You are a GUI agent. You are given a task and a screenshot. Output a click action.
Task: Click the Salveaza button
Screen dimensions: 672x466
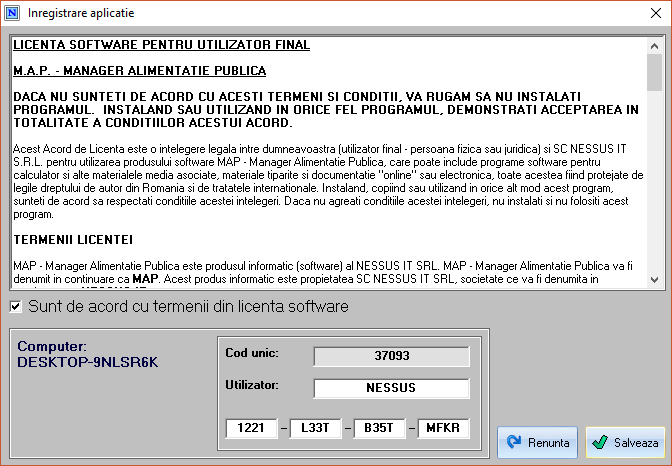[625, 442]
